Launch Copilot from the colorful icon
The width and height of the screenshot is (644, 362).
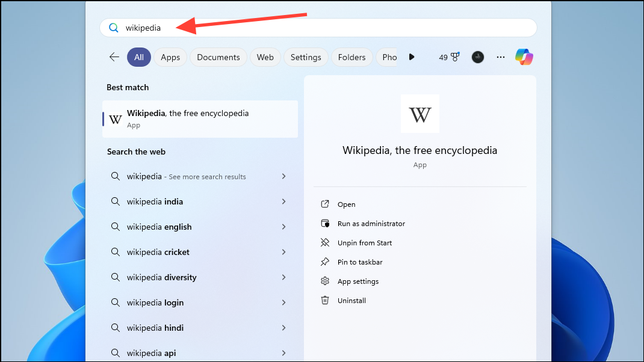(x=524, y=57)
